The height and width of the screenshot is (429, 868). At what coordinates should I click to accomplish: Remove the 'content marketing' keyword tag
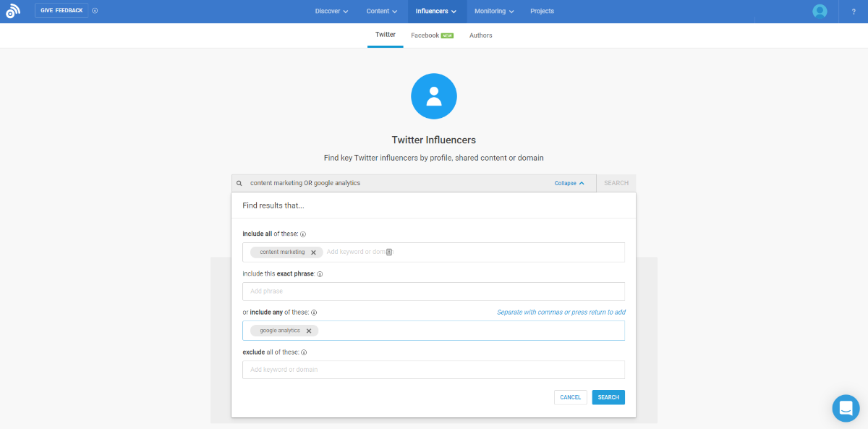point(314,252)
